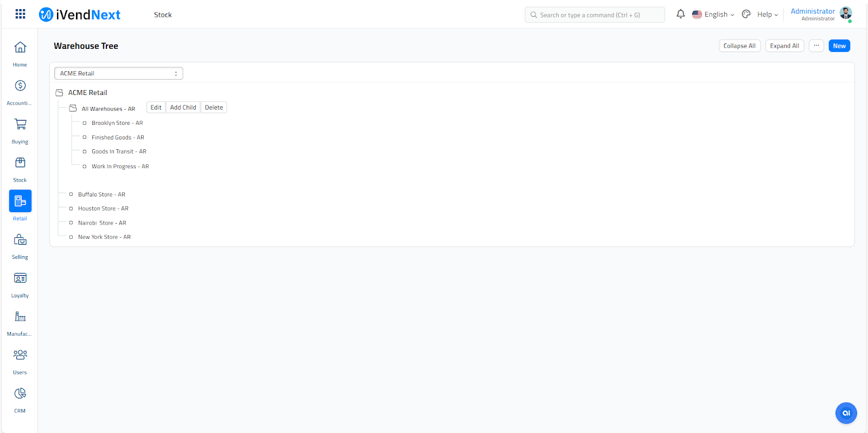Go to Buying cart icon
The image size is (868, 433).
20,124
